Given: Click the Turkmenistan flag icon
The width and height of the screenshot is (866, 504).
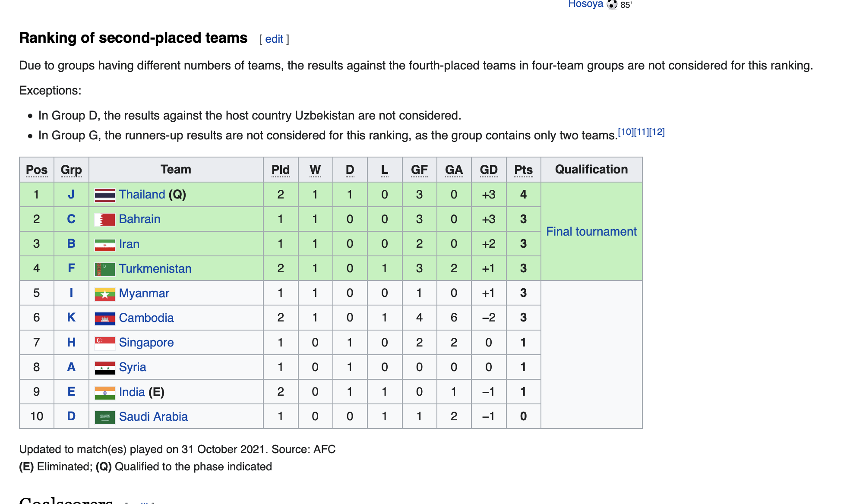Looking at the screenshot, I should pyautogui.click(x=104, y=269).
